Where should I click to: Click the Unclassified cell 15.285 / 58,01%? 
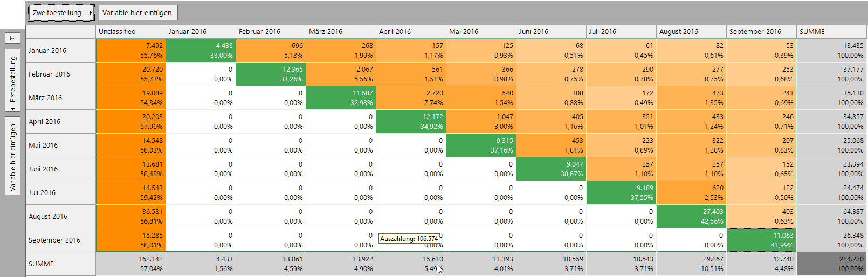point(131,240)
